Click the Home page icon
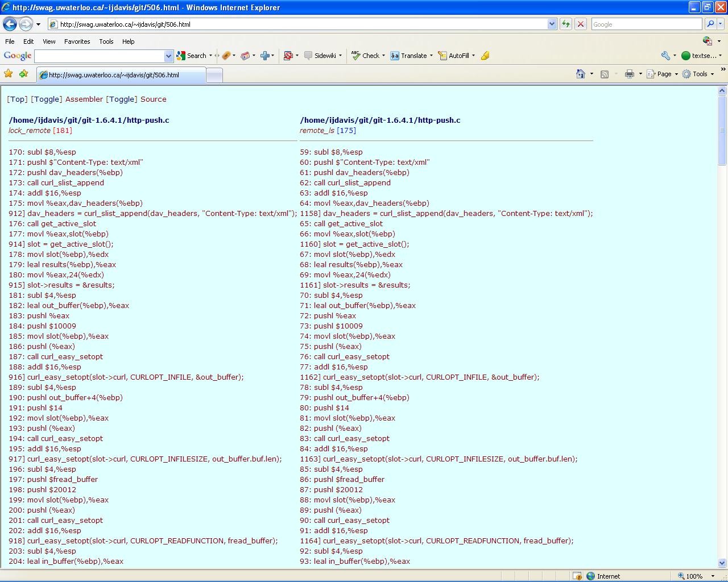Viewport: 728px width, 582px height. 581,74
